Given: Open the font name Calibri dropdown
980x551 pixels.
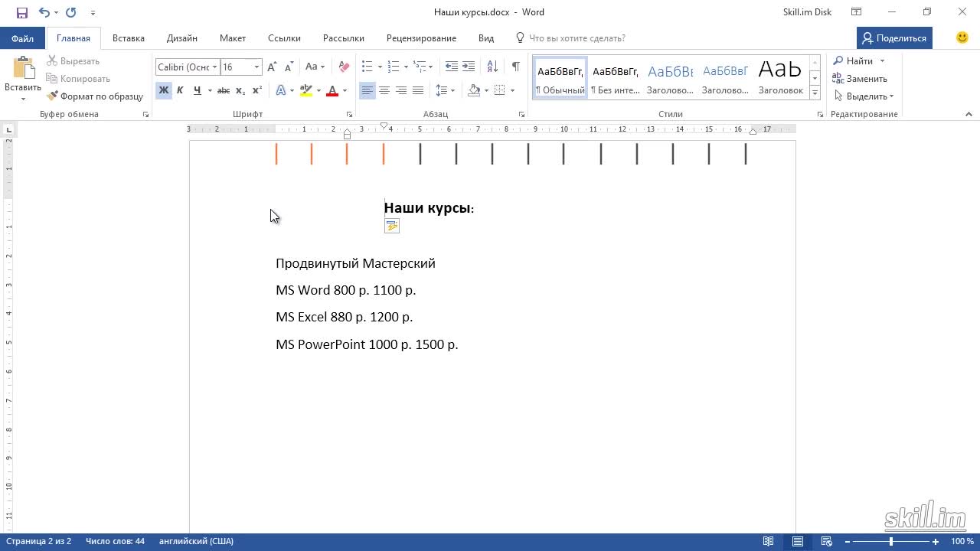Looking at the screenshot, I should coord(215,67).
